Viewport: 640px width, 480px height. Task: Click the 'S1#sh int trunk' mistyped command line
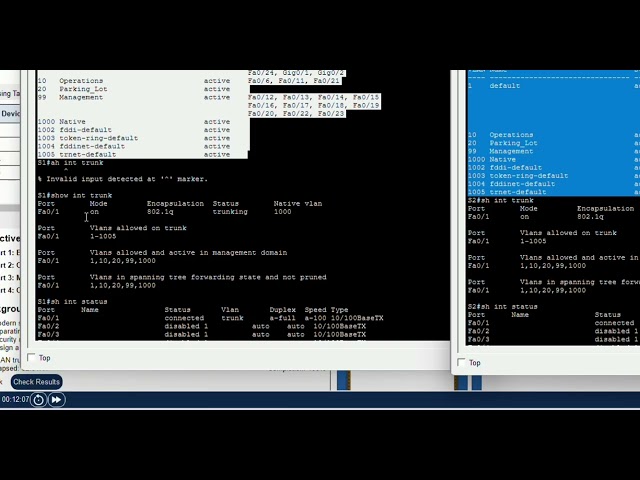click(x=70, y=163)
